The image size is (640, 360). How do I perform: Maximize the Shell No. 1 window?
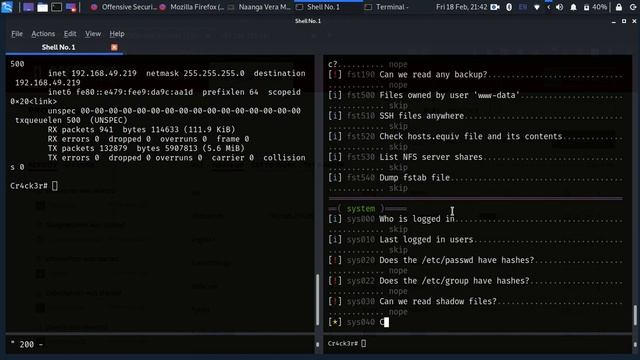pyautogui.click(x=624, y=21)
